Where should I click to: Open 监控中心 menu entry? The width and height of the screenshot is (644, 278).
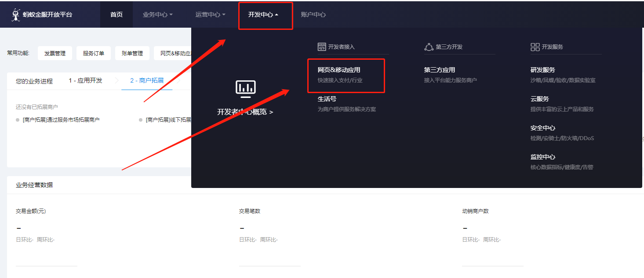coord(543,157)
